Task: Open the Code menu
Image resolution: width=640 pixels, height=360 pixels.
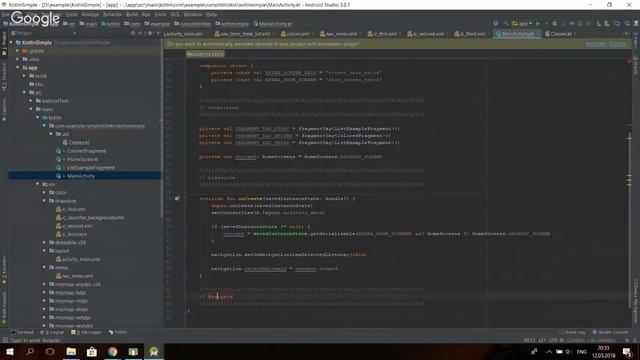Action: tap(71, 14)
